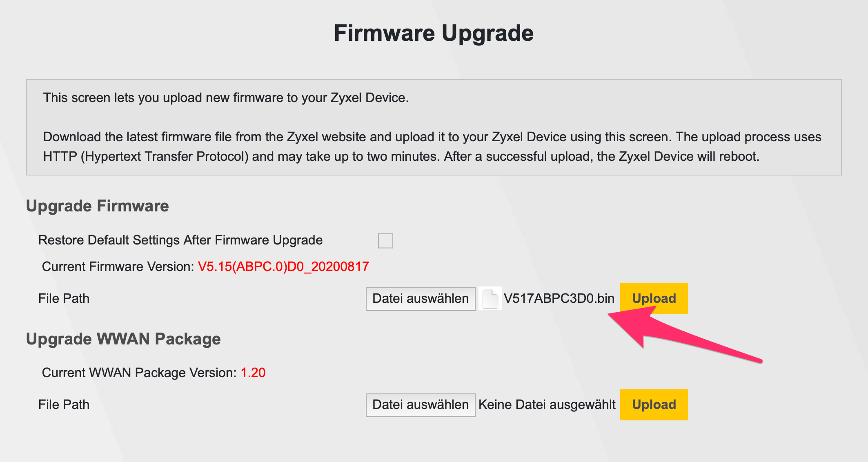
Task: Click the Upgrade Firmware section heading
Action: pos(98,206)
